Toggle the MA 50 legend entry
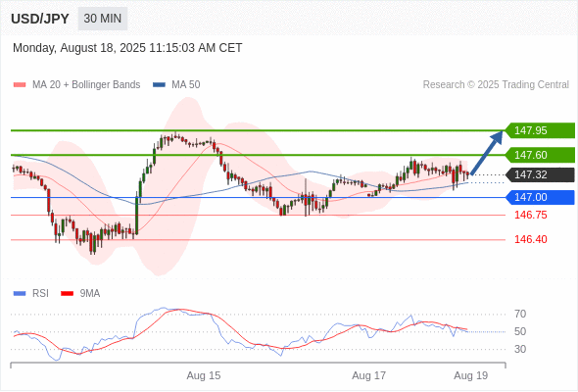This screenshot has width=578, height=392. [176, 85]
